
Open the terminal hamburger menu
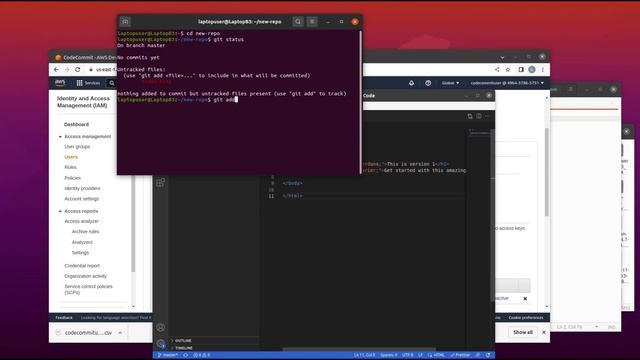pos(312,22)
